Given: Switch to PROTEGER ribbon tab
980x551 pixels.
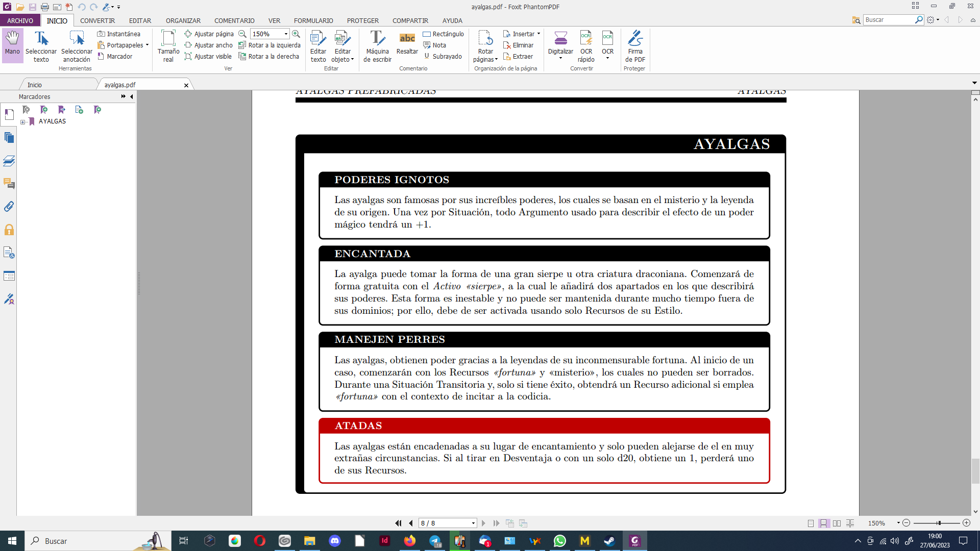Looking at the screenshot, I should (363, 20).
